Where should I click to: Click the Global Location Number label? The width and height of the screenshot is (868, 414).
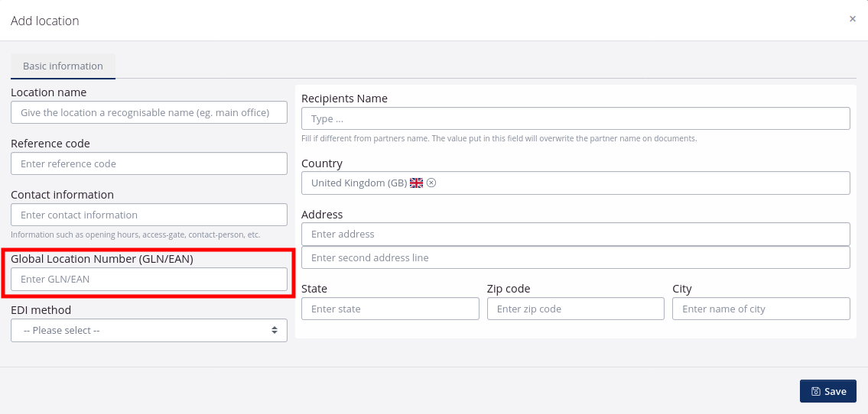pos(102,259)
